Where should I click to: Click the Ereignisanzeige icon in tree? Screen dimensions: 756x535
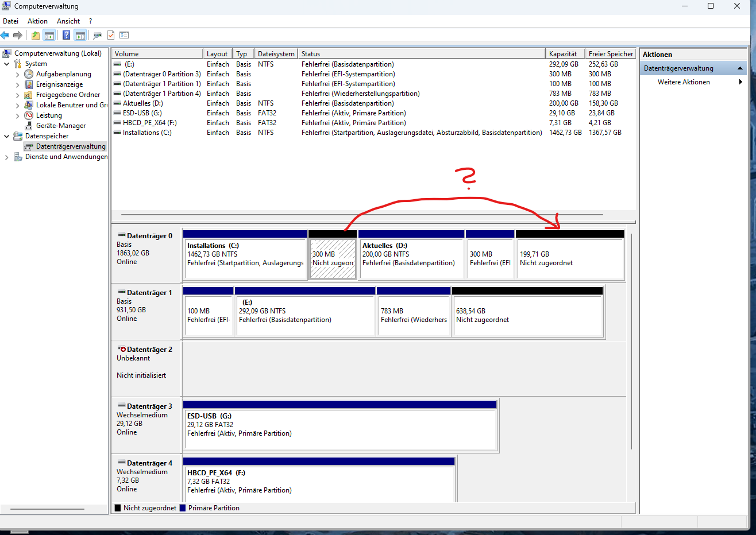(x=29, y=84)
